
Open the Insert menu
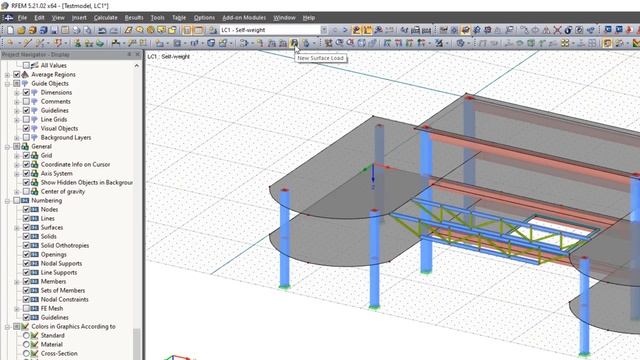click(79, 18)
